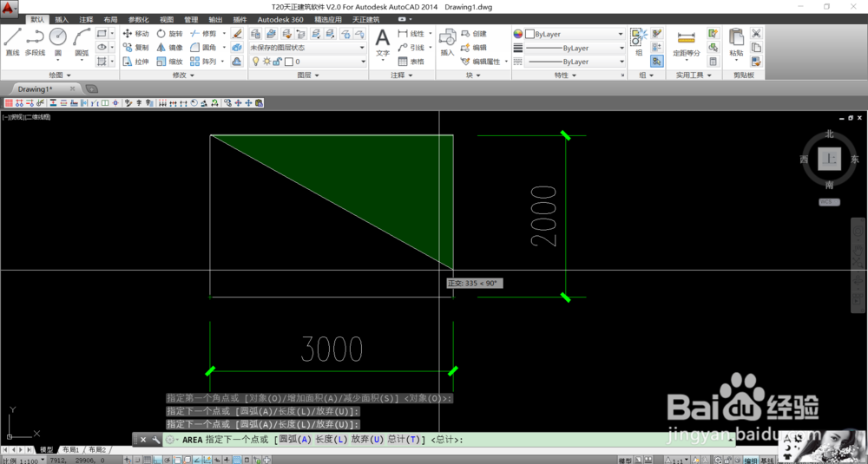
Task: Toggle group selection button in Group panel
Action: point(657,62)
